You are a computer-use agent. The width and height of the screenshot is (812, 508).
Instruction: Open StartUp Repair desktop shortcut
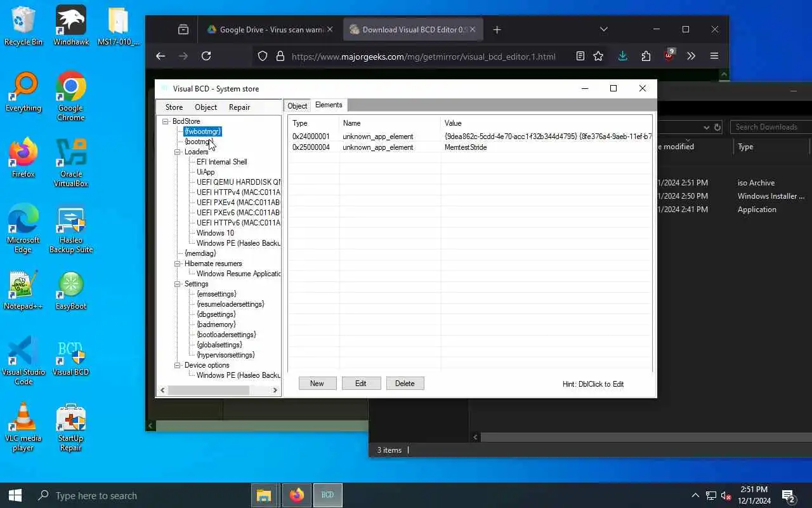click(x=70, y=427)
